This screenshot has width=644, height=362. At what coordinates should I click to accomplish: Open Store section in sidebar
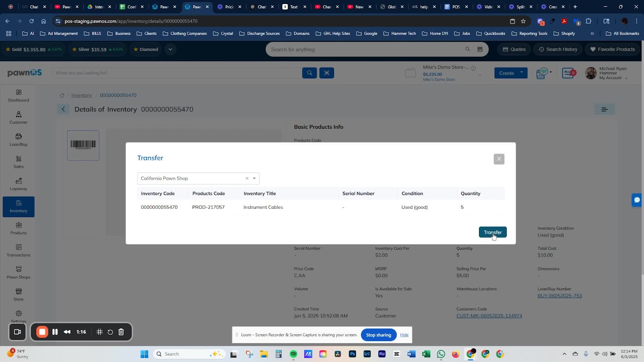click(19, 295)
